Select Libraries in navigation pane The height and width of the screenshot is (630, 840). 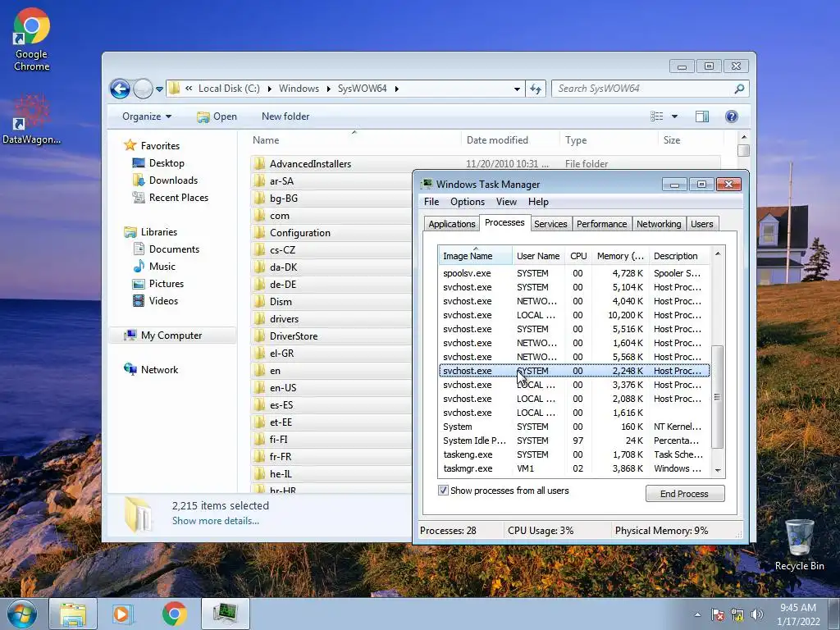[151, 232]
